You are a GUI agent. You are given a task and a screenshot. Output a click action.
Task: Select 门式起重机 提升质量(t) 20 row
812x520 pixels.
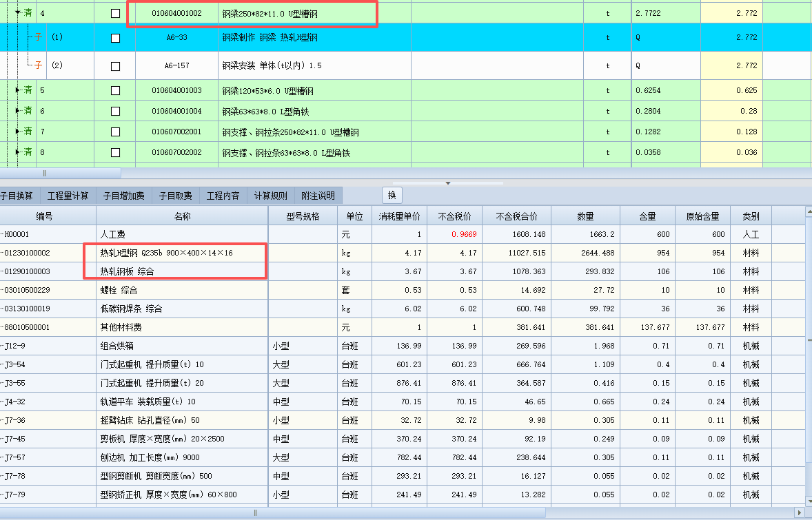[403, 384]
